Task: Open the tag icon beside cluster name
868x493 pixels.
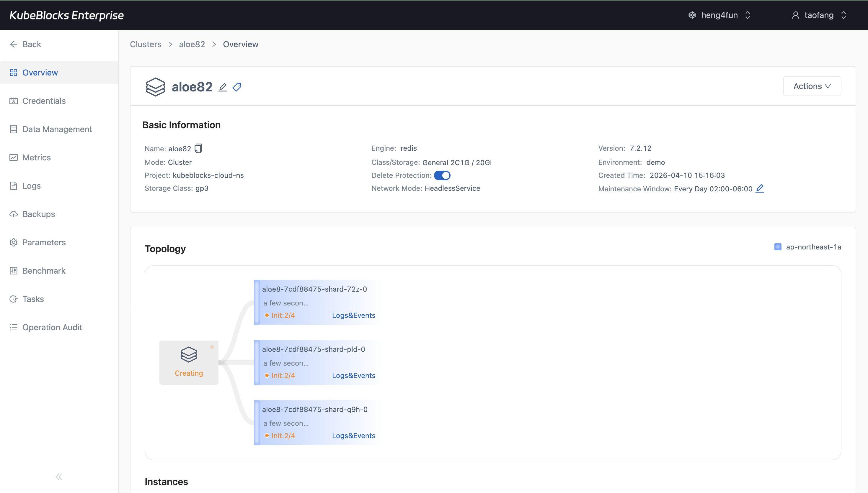Action: pyautogui.click(x=236, y=87)
